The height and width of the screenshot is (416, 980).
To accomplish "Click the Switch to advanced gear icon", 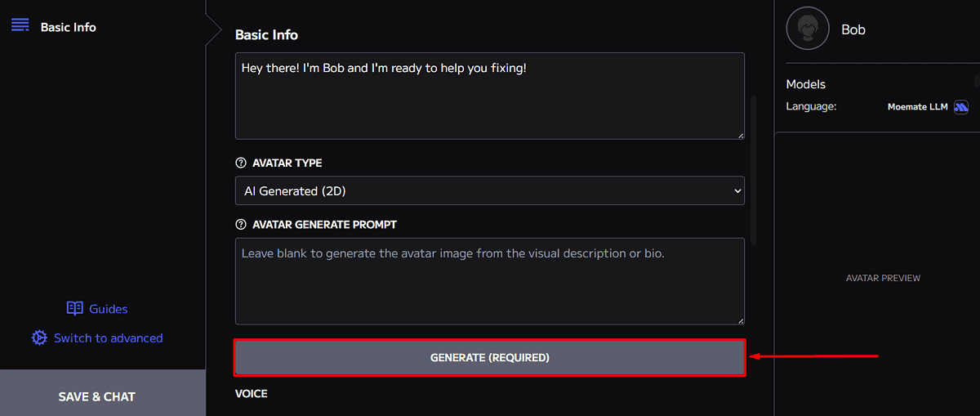I will [x=39, y=338].
